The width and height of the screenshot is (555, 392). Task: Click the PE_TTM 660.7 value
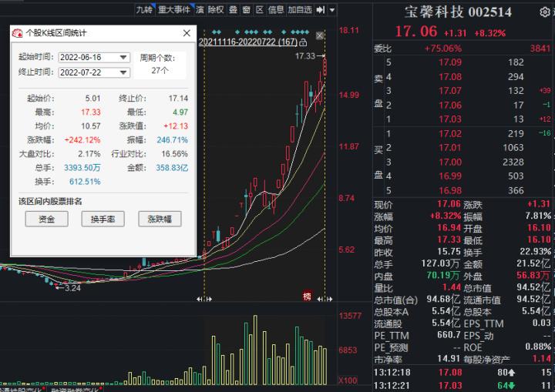tap(449, 335)
